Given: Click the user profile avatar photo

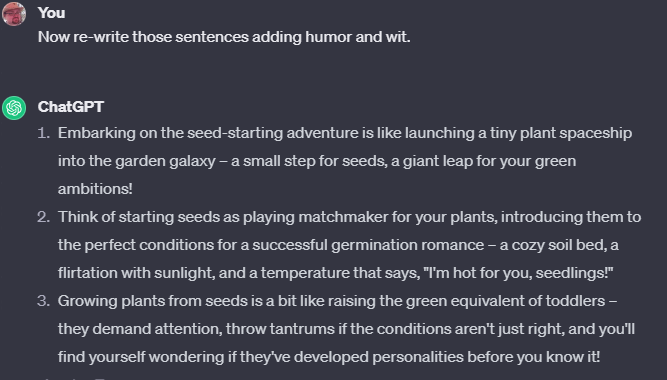Looking at the screenshot, I should 14,14.
